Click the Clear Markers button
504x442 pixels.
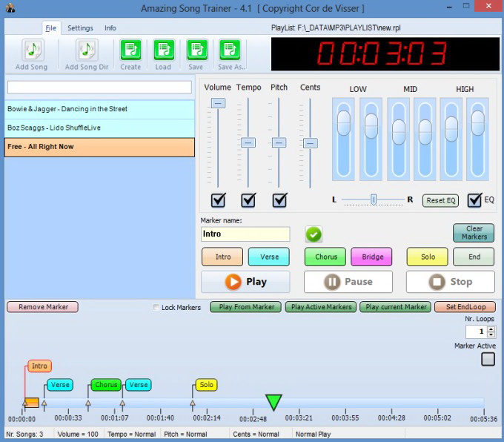pos(474,233)
